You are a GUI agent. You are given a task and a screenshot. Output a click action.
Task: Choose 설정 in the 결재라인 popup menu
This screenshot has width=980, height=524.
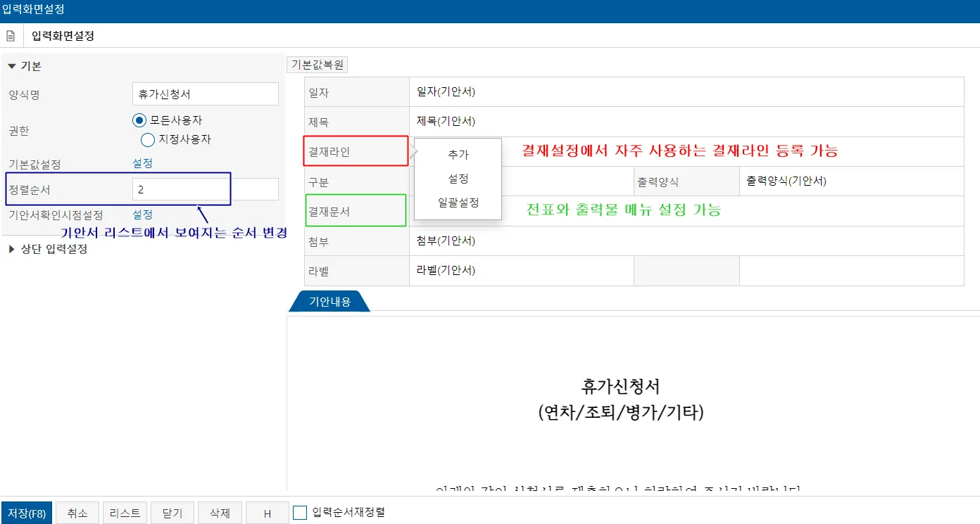click(x=458, y=179)
